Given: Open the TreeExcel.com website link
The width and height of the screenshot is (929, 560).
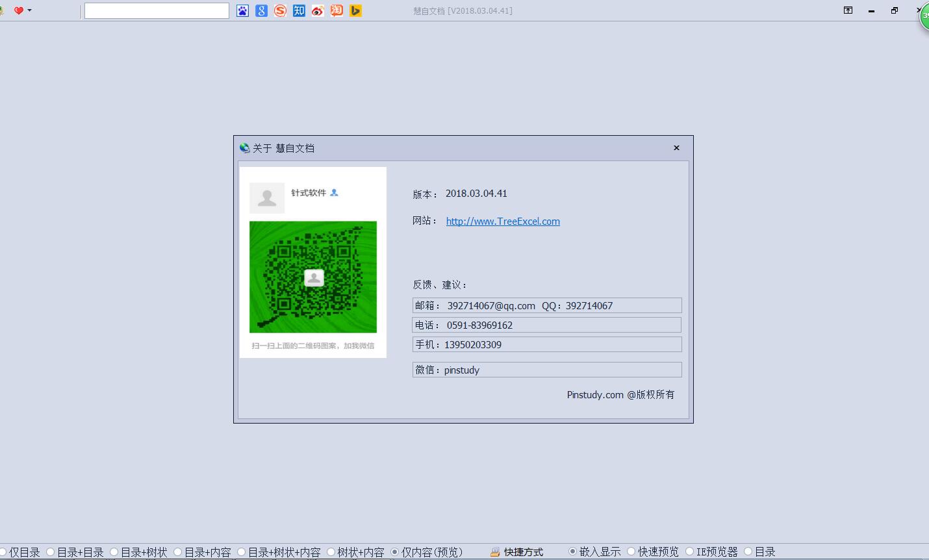Looking at the screenshot, I should (x=503, y=222).
